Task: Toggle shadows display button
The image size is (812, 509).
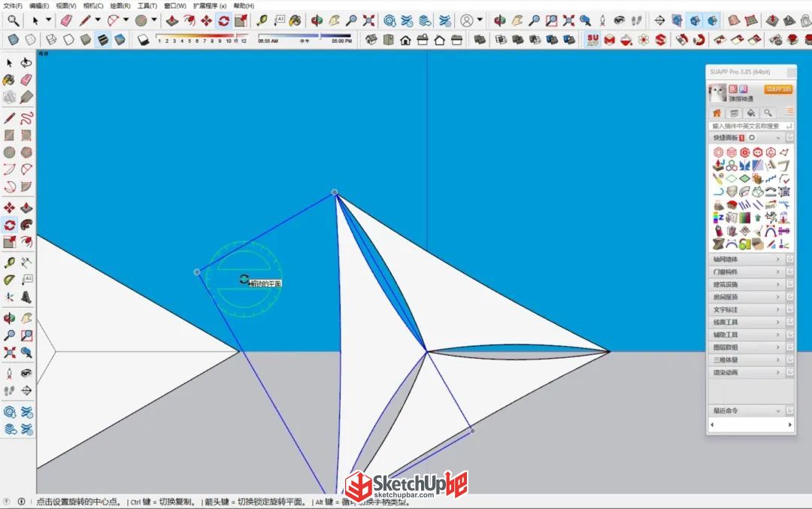Action: (x=143, y=39)
